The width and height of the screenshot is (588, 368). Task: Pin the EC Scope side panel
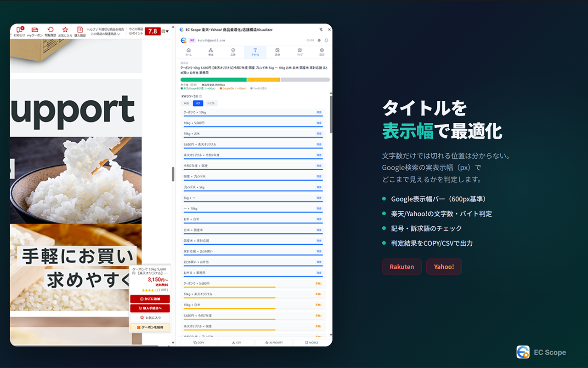(321, 29)
